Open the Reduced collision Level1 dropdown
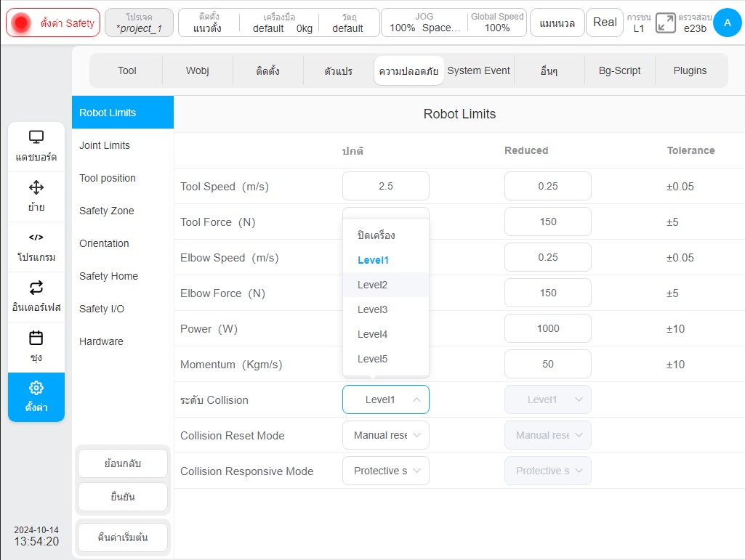 pos(548,399)
